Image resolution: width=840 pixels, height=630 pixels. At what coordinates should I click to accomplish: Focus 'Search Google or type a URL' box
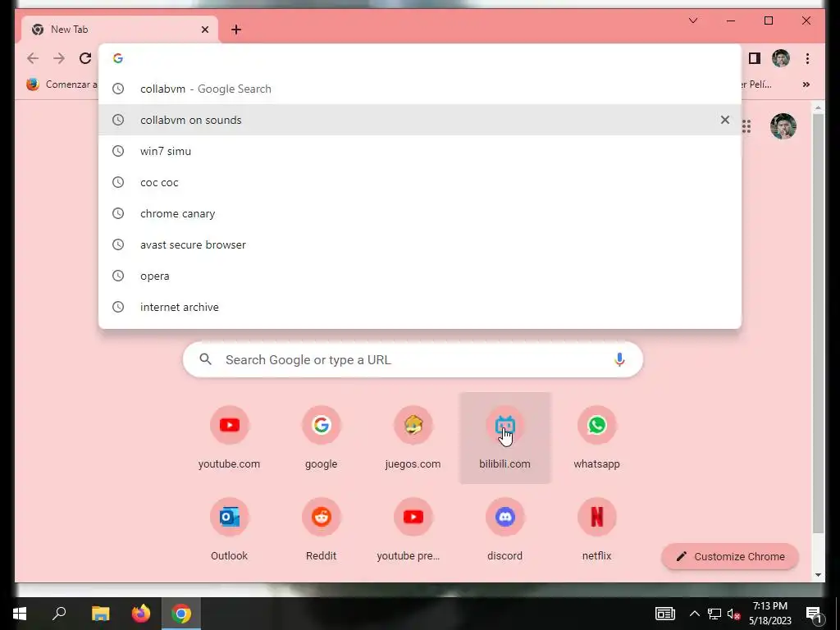[x=413, y=359]
